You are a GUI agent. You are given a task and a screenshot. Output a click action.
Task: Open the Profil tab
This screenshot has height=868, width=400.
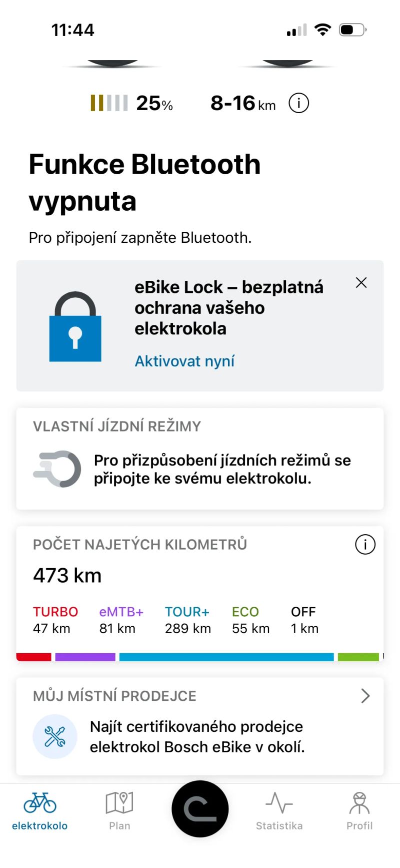pyautogui.click(x=359, y=811)
